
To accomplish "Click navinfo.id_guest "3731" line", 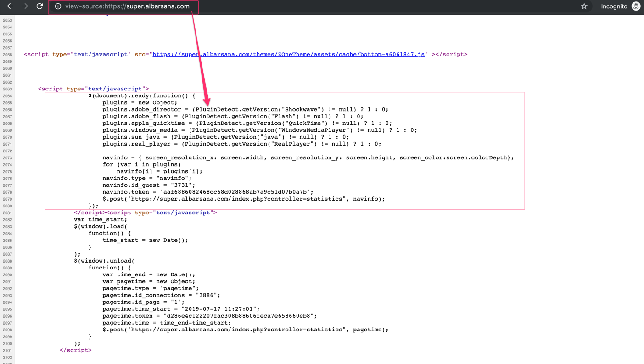I will tap(149, 185).
